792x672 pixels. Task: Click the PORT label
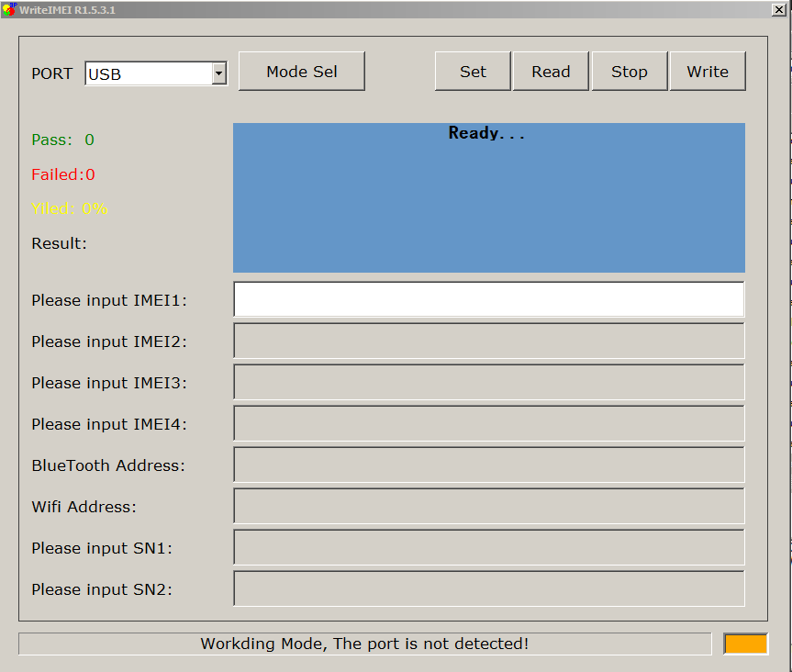pyautogui.click(x=51, y=73)
